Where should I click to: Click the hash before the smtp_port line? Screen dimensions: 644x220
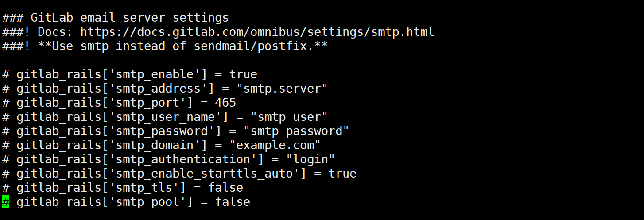click(6, 103)
